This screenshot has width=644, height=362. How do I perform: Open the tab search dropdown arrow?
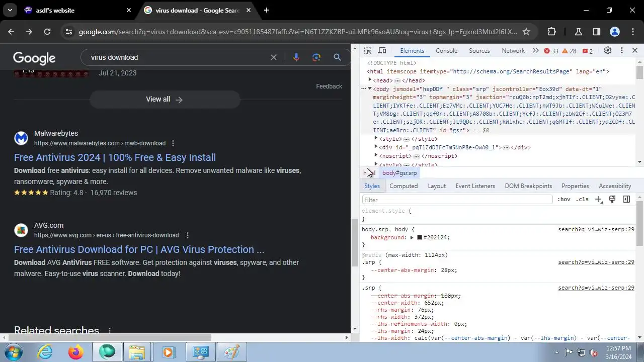pos(10,10)
